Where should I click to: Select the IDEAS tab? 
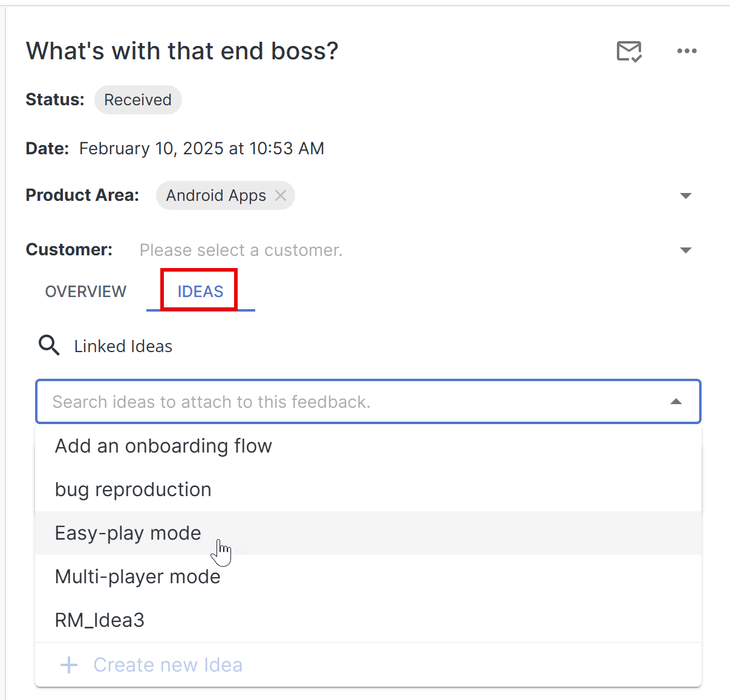pos(200,292)
